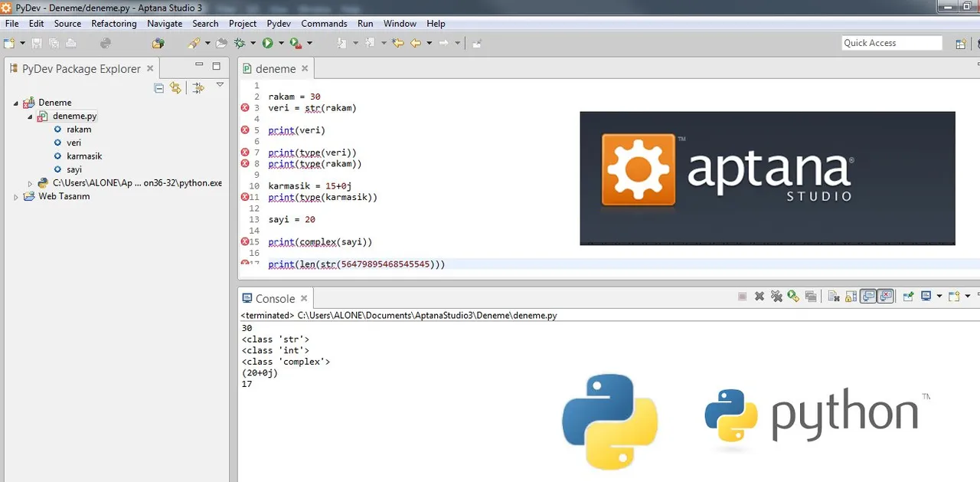
Task: Click the New file wizard icon
Action: click(8, 43)
